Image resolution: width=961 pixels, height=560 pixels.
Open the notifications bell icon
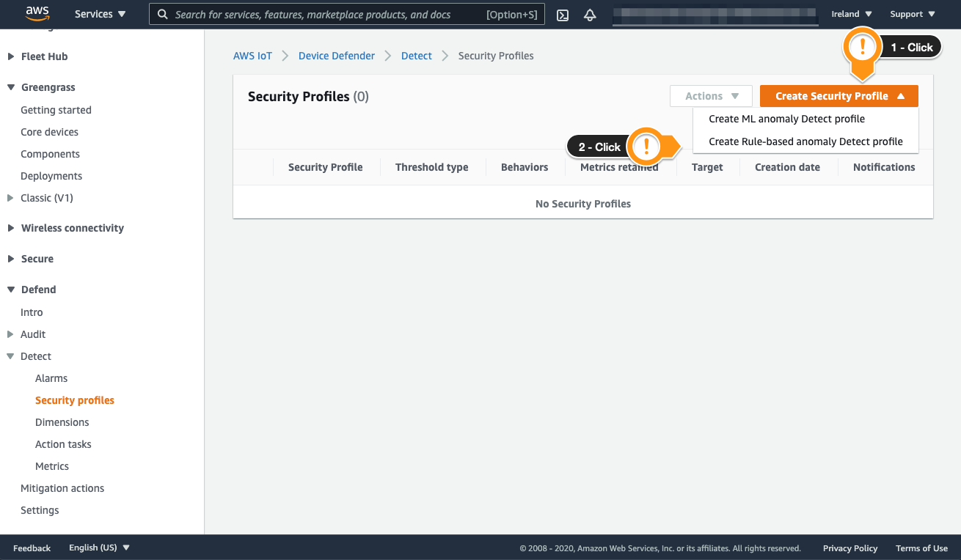590,15
